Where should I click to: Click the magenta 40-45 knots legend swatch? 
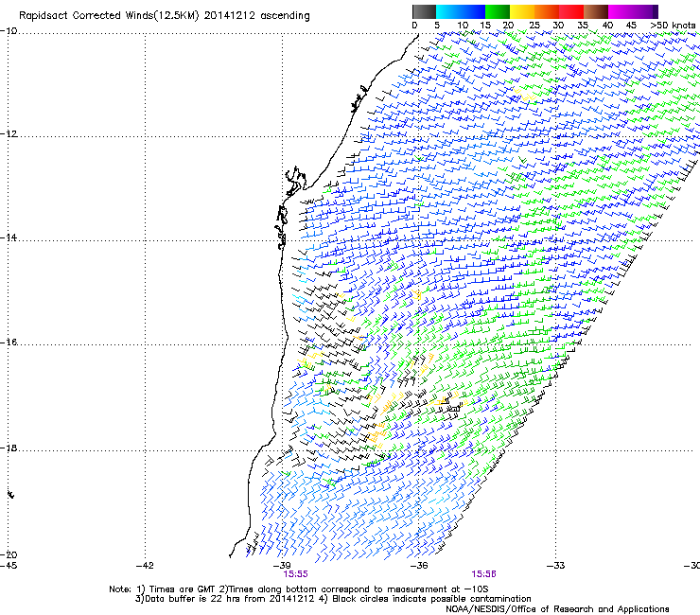pyautogui.click(x=621, y=11)
